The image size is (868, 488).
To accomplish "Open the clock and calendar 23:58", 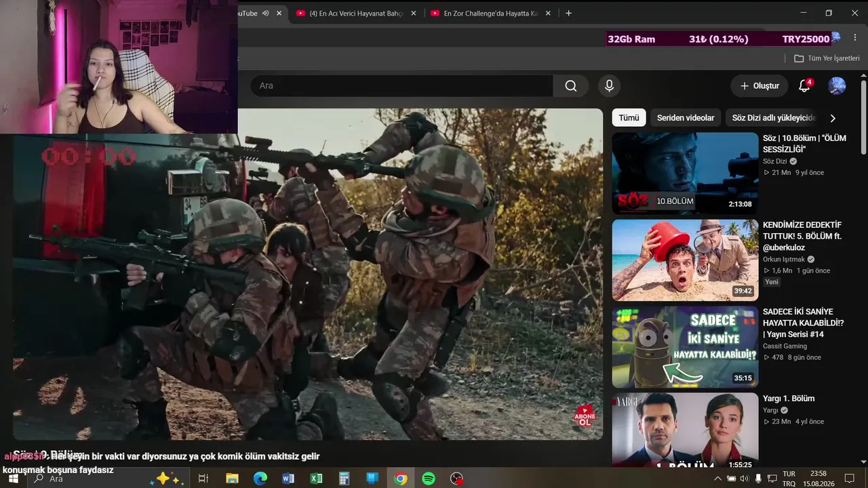I will [x=818, y=479].
